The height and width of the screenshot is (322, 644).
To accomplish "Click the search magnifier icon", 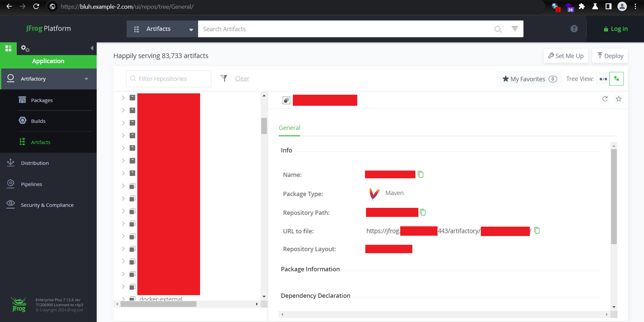I will coord(498,29).
